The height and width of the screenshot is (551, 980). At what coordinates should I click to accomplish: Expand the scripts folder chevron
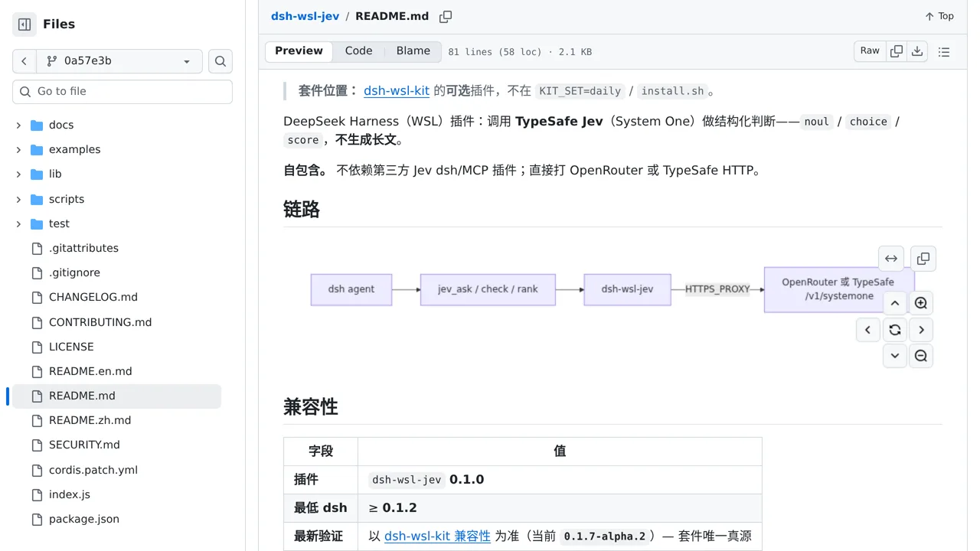[x=19, y=199]
